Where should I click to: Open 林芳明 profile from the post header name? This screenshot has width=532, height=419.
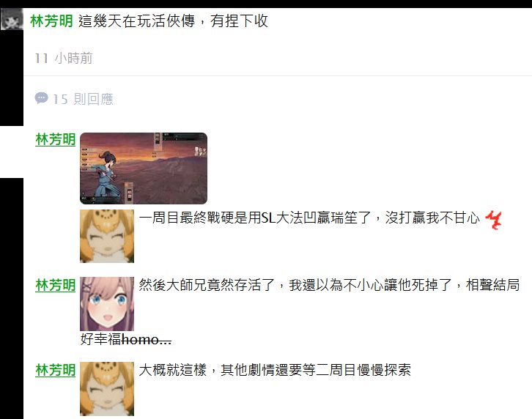(51, 21)
